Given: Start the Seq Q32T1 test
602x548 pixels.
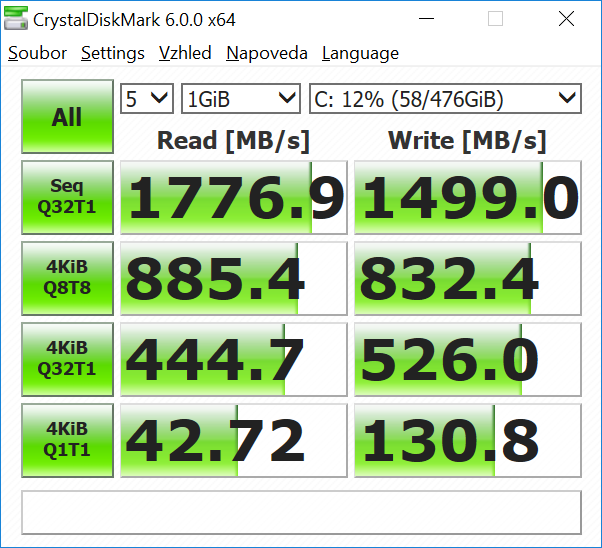Looking at the screenshot, I should (67, 197).
